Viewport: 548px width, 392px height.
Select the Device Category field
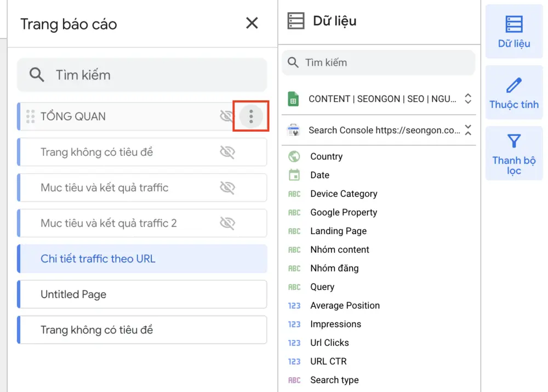(x=344, y=194)
